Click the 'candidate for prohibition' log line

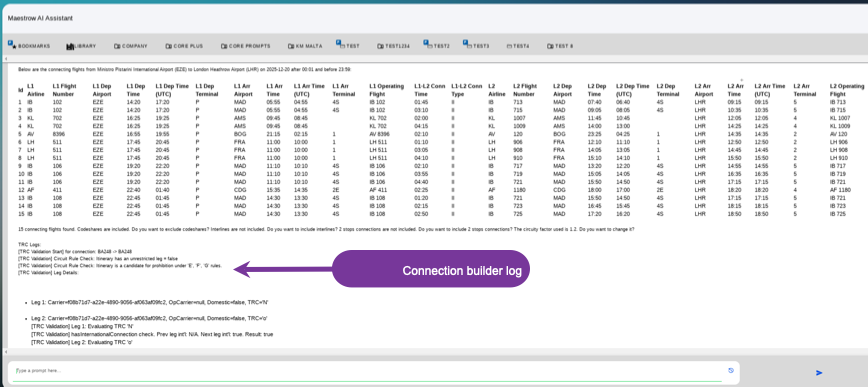[x=120, y=266]
